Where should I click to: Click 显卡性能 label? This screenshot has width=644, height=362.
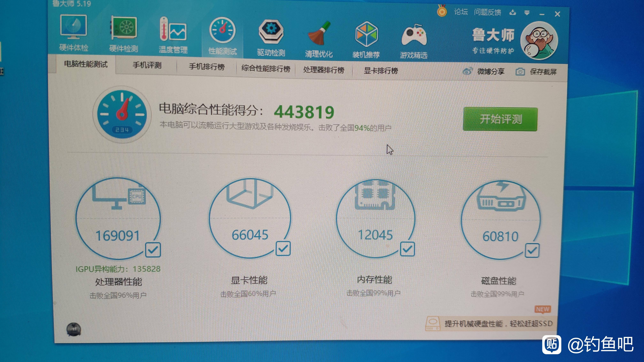tap(249, 280)
